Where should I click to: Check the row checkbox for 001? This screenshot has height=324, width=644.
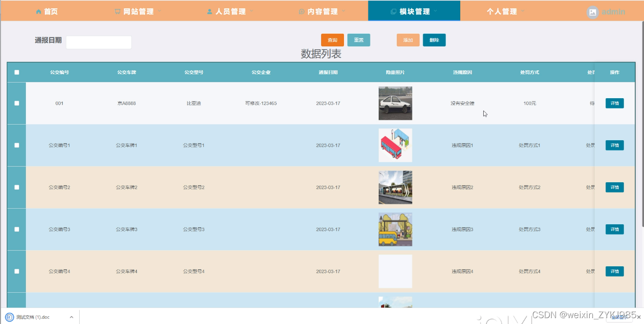pos(17,103)
